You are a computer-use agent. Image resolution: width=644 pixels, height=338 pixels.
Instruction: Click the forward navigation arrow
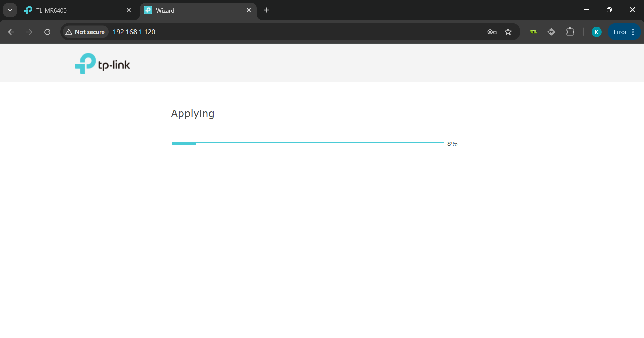tap(29, 32)
